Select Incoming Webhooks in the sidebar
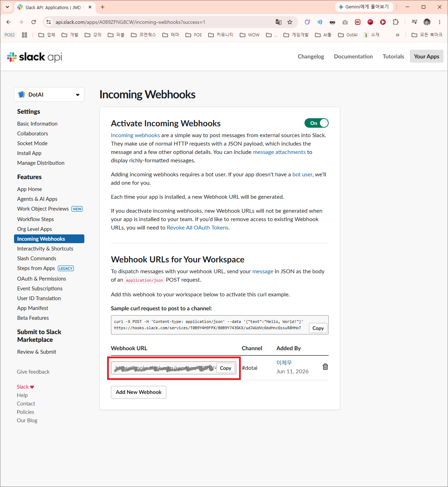This screenshot has width=448, height=487. click(x=49, y=239)
